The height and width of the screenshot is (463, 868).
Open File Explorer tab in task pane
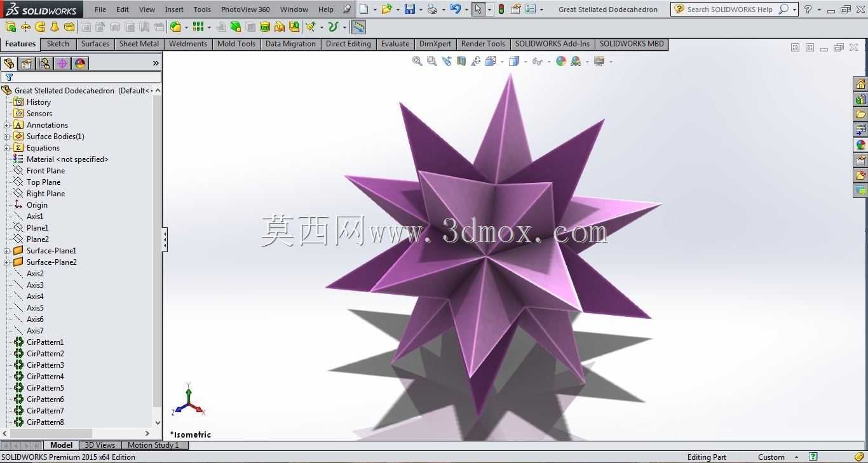coord(860,115)
